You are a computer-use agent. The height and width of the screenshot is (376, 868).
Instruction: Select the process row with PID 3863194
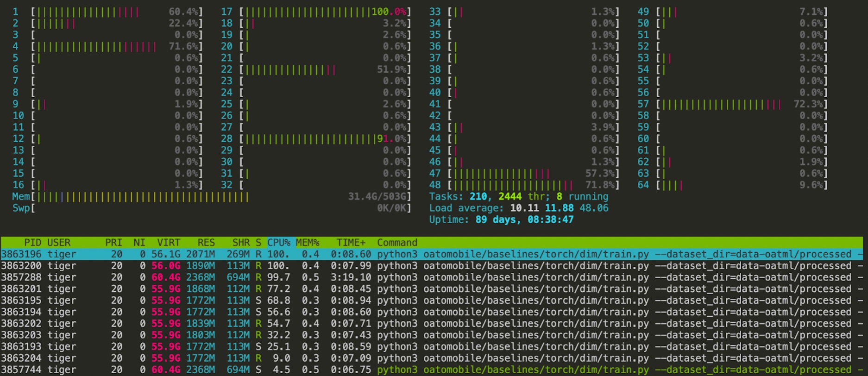(x=432, y=312)
